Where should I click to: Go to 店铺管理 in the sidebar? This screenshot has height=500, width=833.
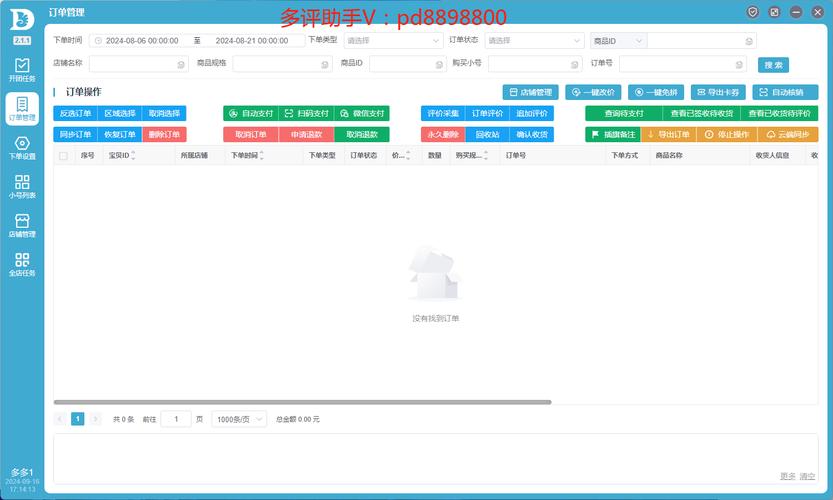coord(22,225)
